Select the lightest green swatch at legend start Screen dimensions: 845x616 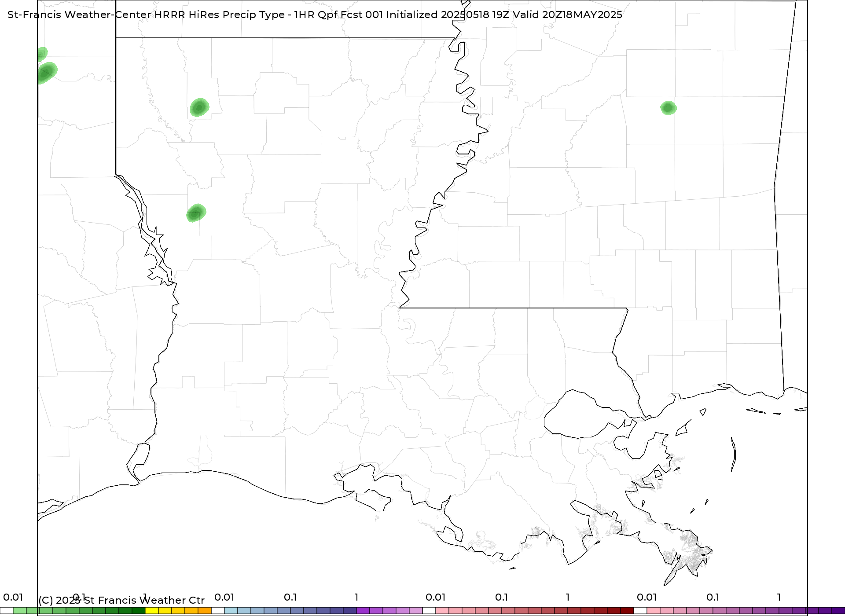click(x=20, y=611)
